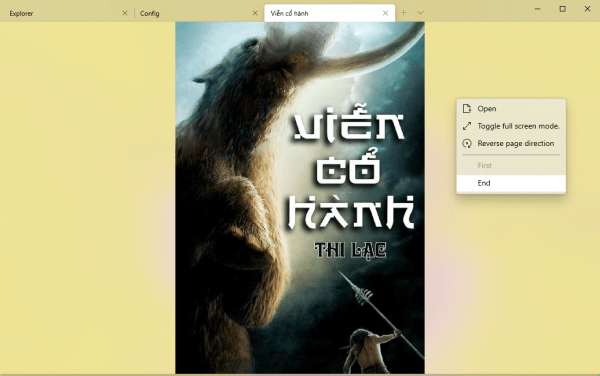The width and height of the screenshot is (600, 376).
Task: Switch to the Explorer tab
Action: 65,13
